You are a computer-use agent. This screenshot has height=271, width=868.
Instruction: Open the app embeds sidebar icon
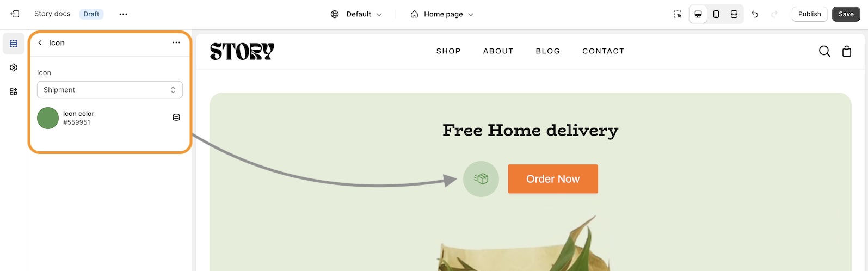pos(14,91)
